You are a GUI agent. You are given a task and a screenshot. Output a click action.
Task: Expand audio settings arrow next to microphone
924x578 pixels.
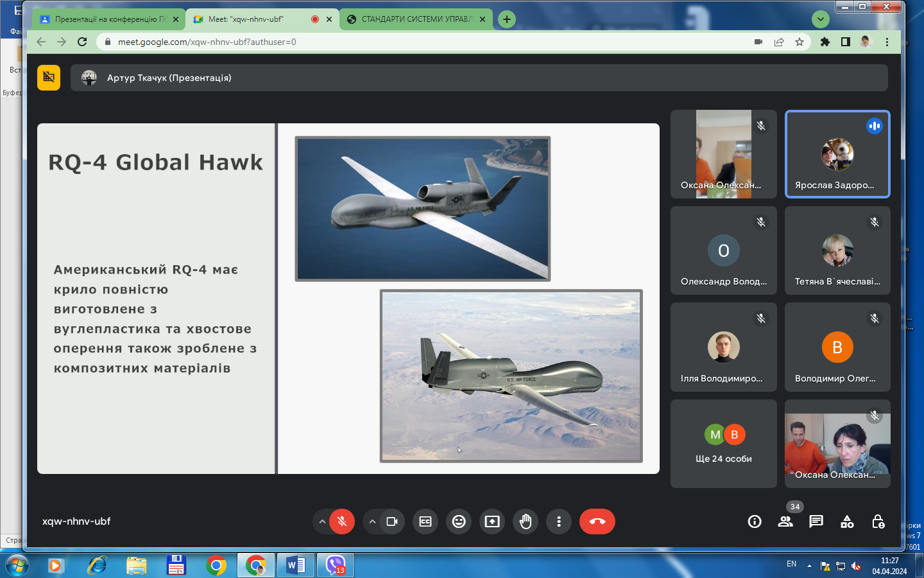pos(322,521)
